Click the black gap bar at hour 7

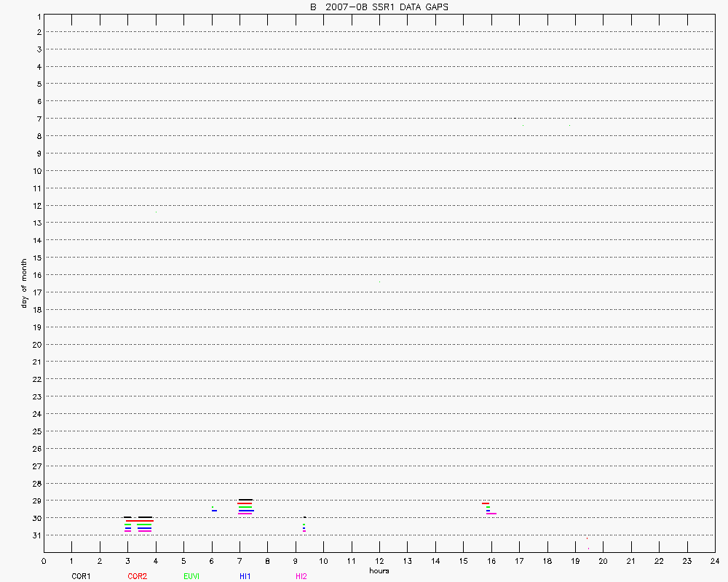pyautogui.click(x=245, y=500)
